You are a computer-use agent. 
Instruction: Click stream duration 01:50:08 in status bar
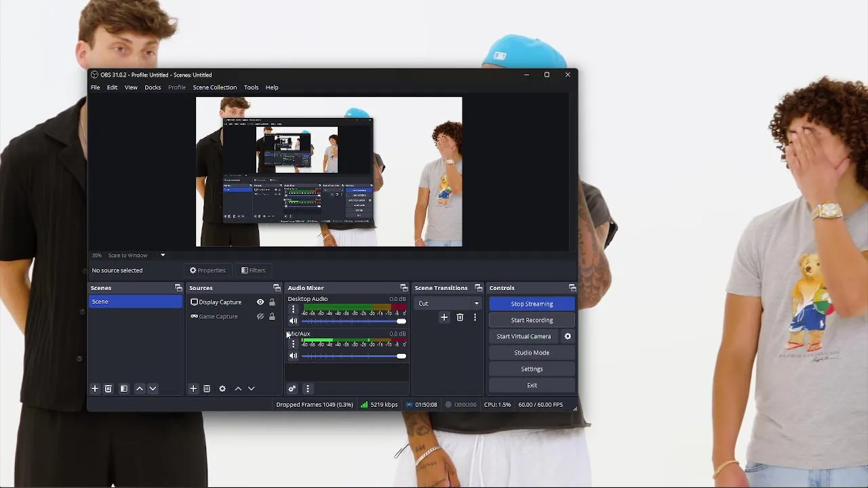coord(421,405)
